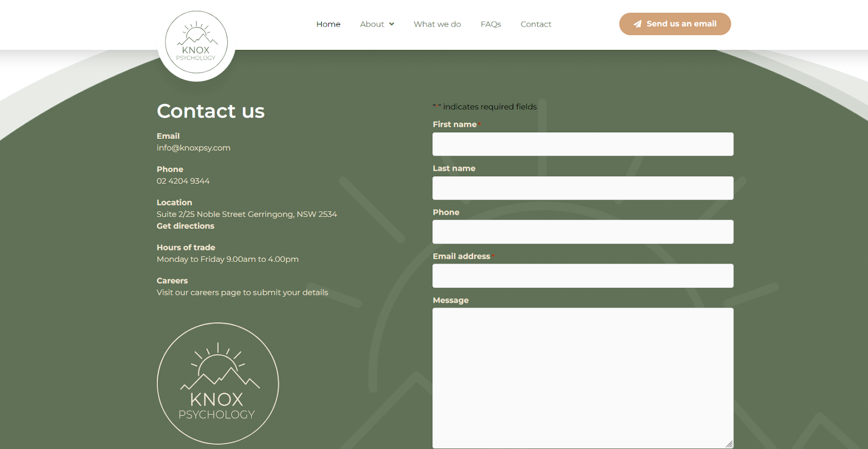Click the info@knoxpsy.com email link
The image size is (868, 449).
tap(194, 147)
